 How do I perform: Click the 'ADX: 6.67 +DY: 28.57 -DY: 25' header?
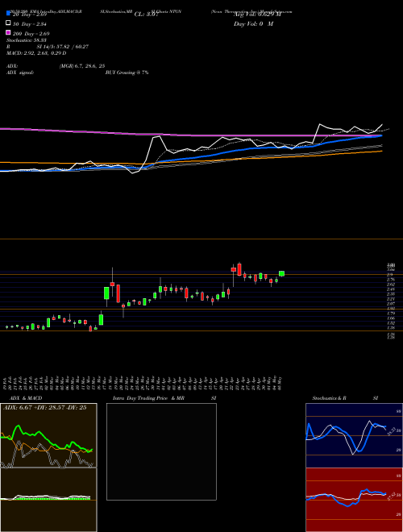[44, 408]
